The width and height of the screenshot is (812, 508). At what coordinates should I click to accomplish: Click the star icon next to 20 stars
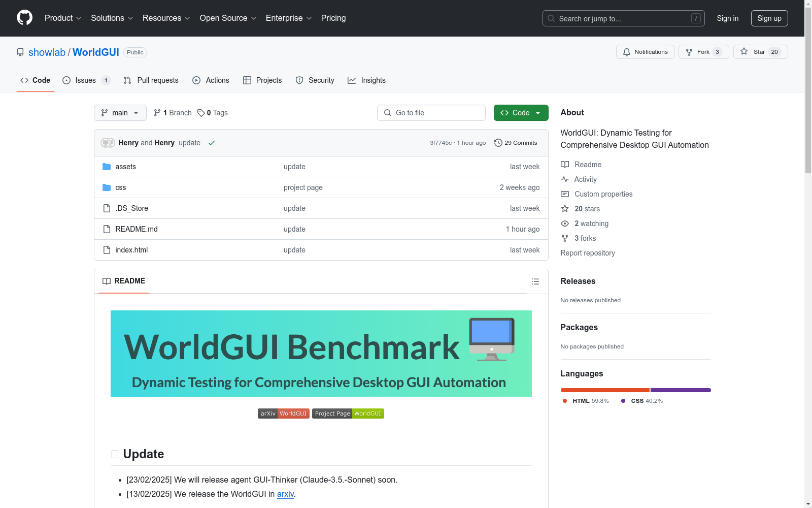pyautogui.click(x=565, y=209)
